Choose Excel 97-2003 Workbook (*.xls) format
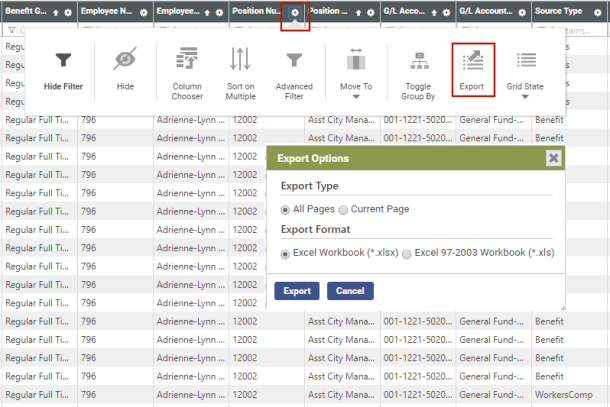 pos(406,254)
